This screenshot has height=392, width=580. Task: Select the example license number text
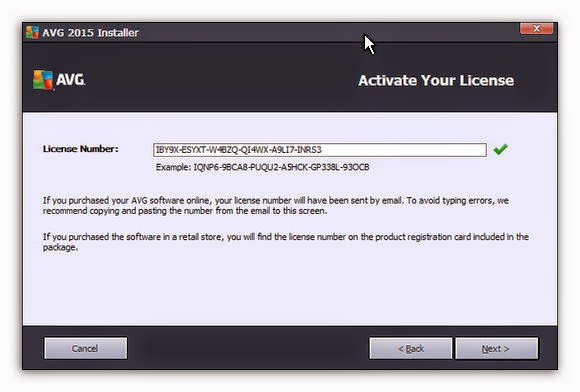pyautogui.click(x=281, y=167)
